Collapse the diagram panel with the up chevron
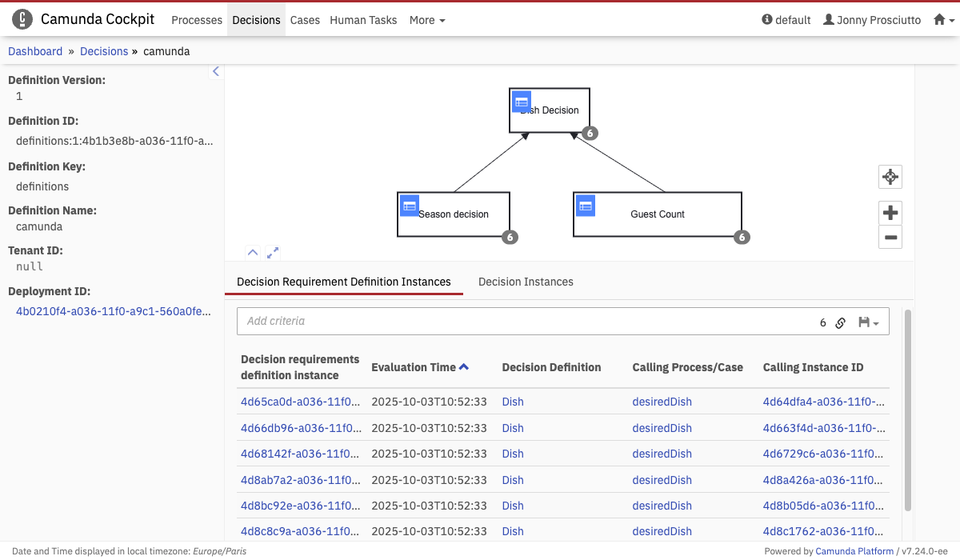This screenshot has width=960, height=560. 253,252
